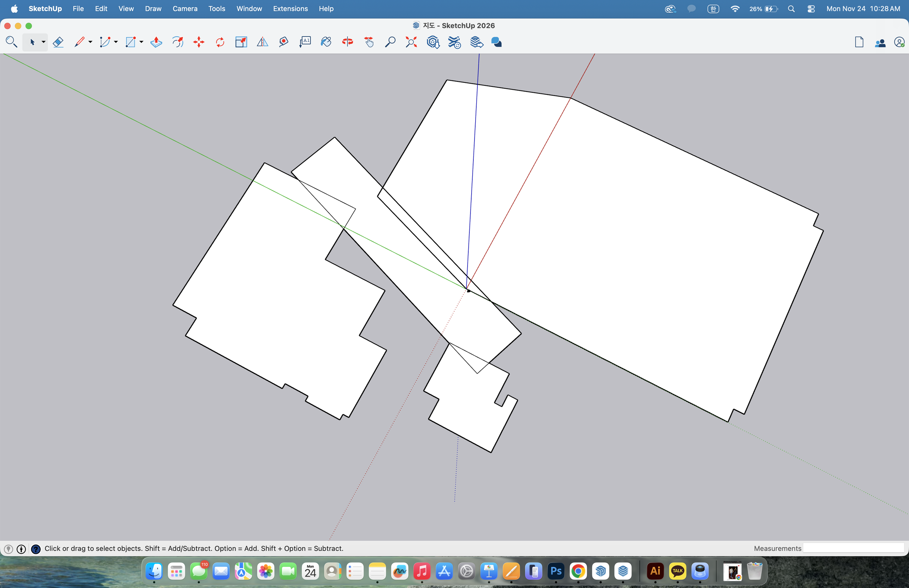909x588 pixels.
Task: Open macOS Control Center in menu bar
Action: pyautogui.click(x=811, y=9)
